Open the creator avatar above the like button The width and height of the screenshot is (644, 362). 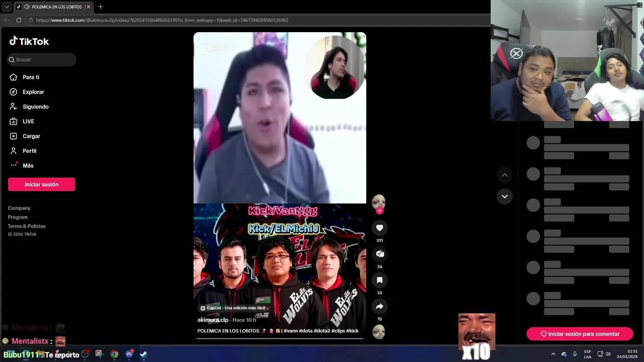coord(378,202)
